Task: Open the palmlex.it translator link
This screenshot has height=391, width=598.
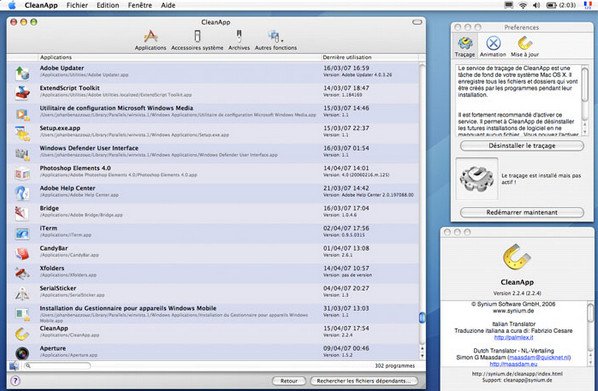Action: [x=513, y=338]
